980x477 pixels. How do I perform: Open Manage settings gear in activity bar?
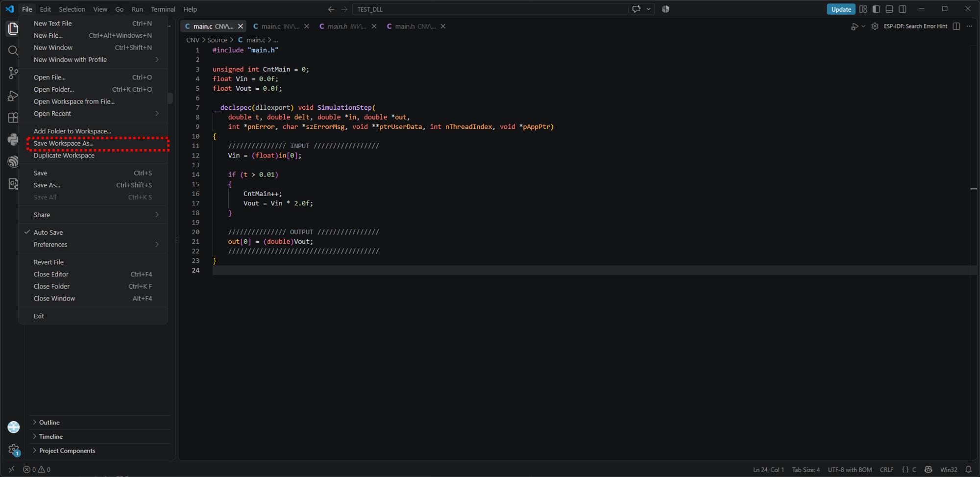pos(13,450)
